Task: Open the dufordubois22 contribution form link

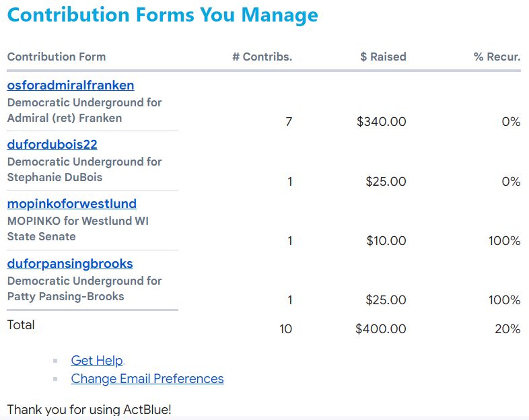Action: point(52,145)
